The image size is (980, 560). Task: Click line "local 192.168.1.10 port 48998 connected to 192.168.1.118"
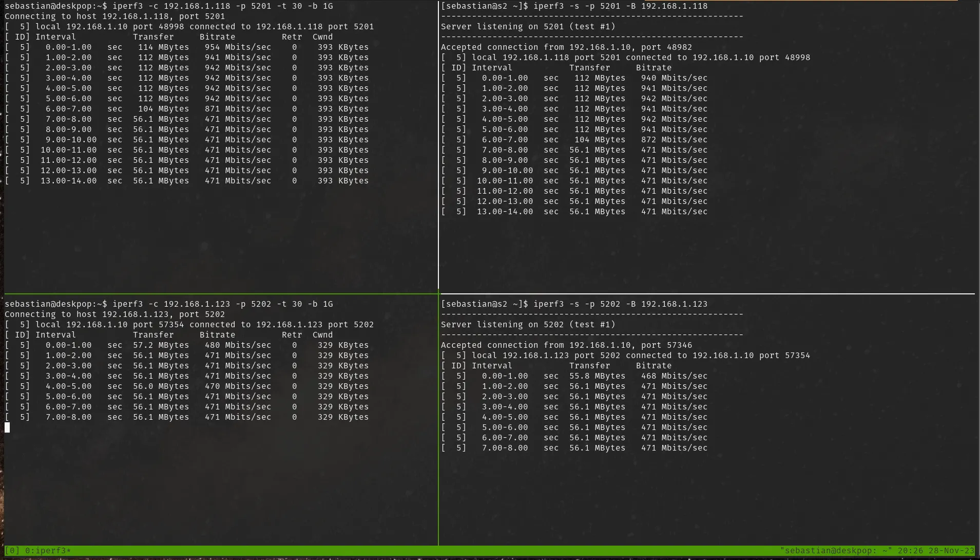(x=179, y=27)
